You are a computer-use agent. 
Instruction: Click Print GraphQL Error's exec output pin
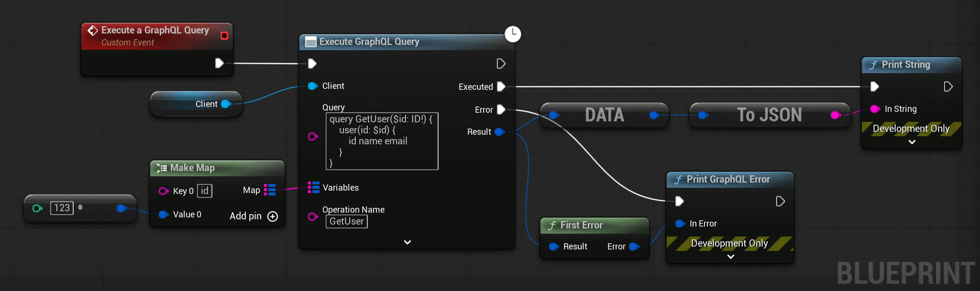pyautogui.click(x=780, y=201)
